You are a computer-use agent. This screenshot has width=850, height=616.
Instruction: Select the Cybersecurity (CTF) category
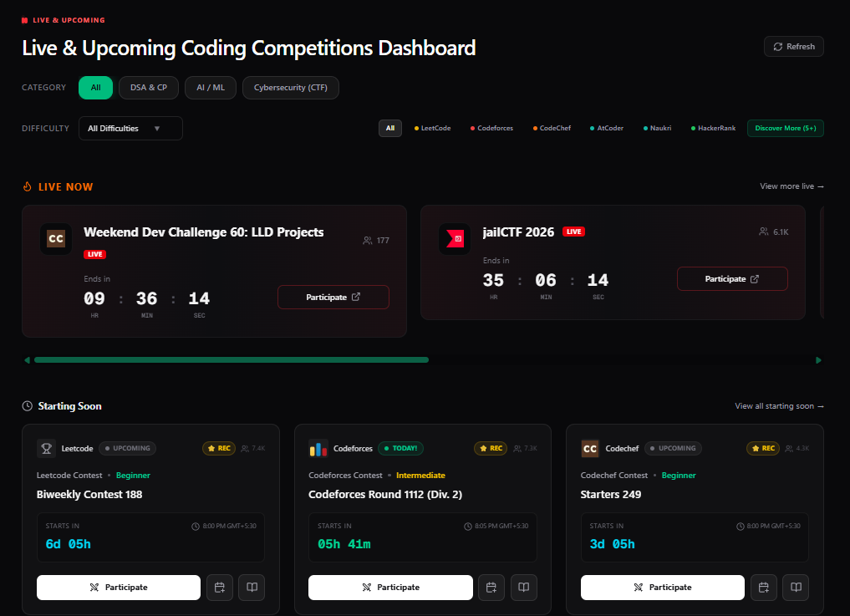click(x=291, y=88)
